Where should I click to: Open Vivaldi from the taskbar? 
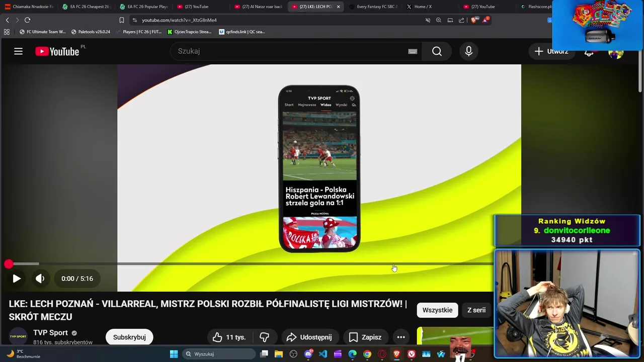(x=411, y=354)
